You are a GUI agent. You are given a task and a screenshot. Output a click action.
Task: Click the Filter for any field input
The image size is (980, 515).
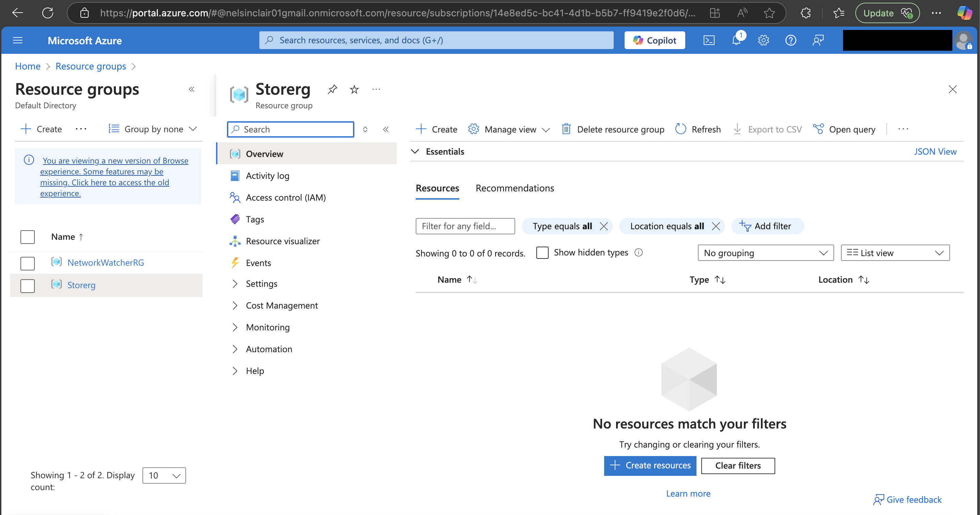(x=465, y=226)
